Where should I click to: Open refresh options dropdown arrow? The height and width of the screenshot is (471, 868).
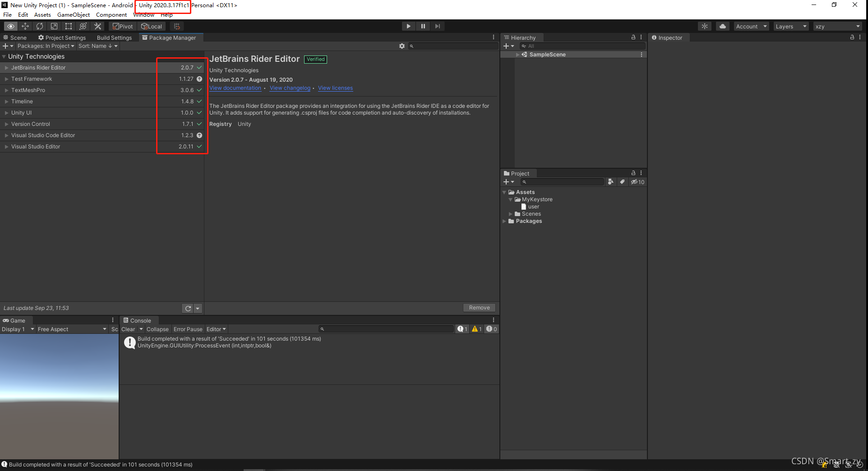[198, 308]
